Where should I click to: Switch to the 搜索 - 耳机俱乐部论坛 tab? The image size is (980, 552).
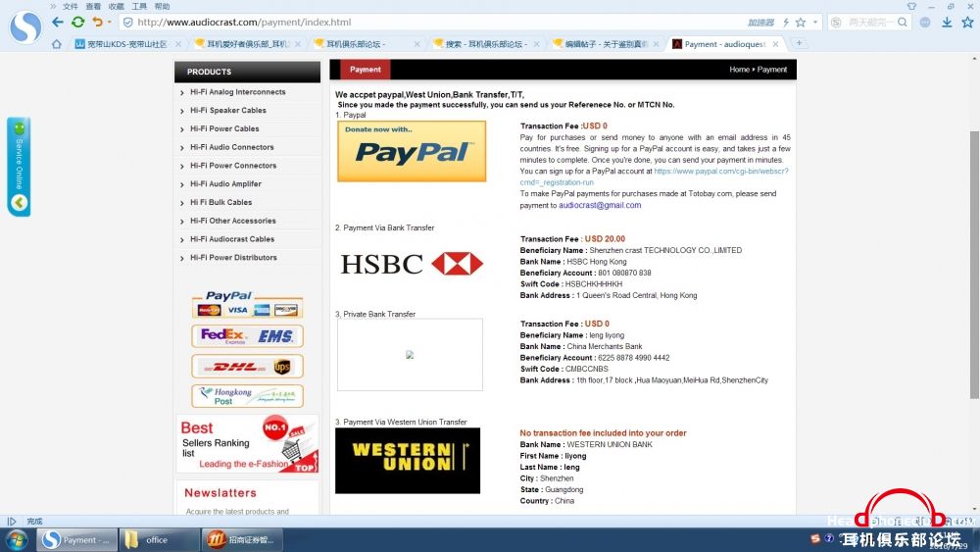(486, 44)
